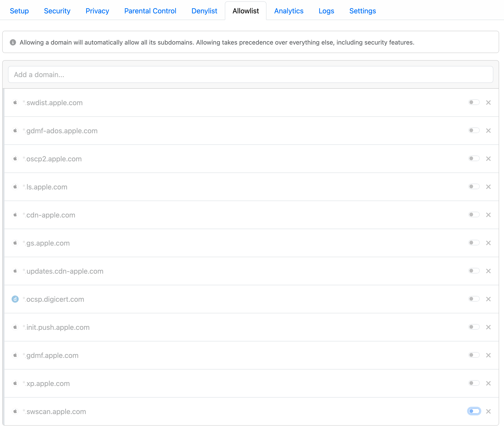Click the Apple favicon beside init.push.apple.com

(15, 327)
